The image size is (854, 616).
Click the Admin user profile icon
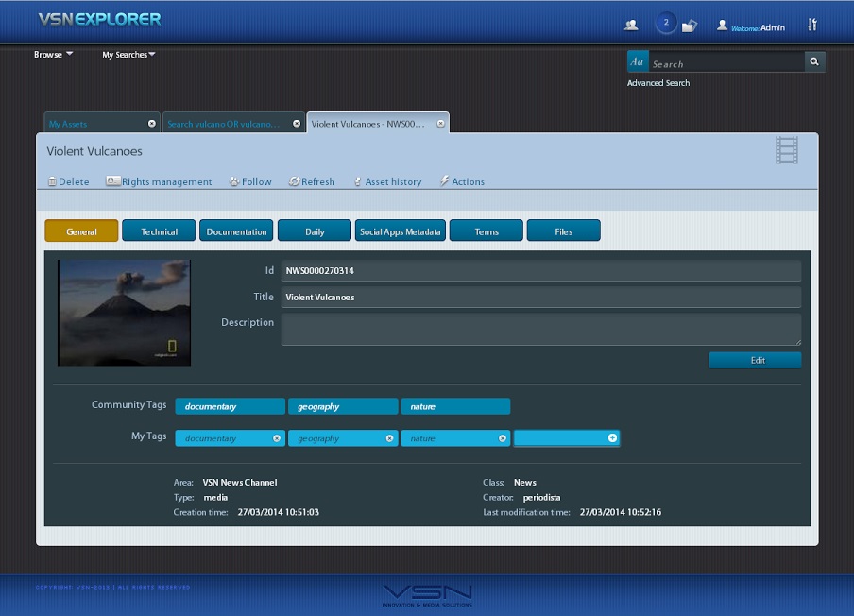(x=722, y=26)
